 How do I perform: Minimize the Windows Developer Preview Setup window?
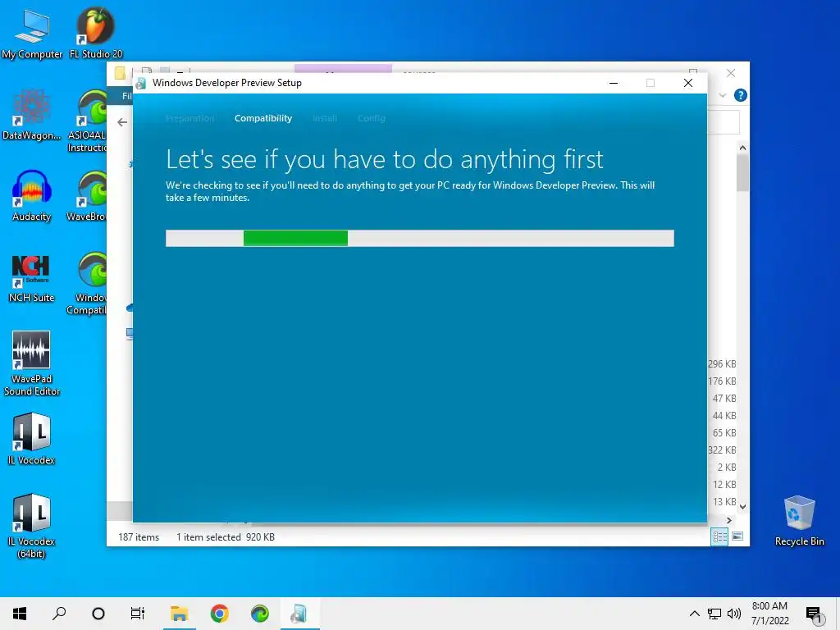pos(614,83)
